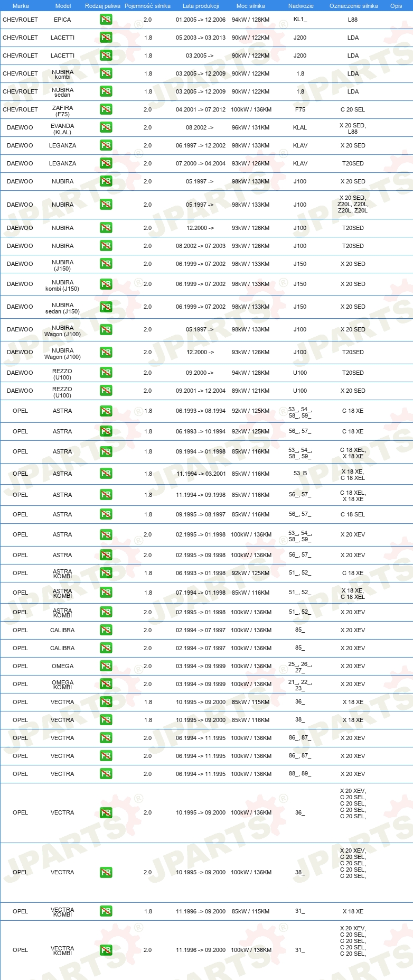
Task: Select the EVANDA (KLAL) model cell
Action: pyautogui.click(x=62, y=129)
